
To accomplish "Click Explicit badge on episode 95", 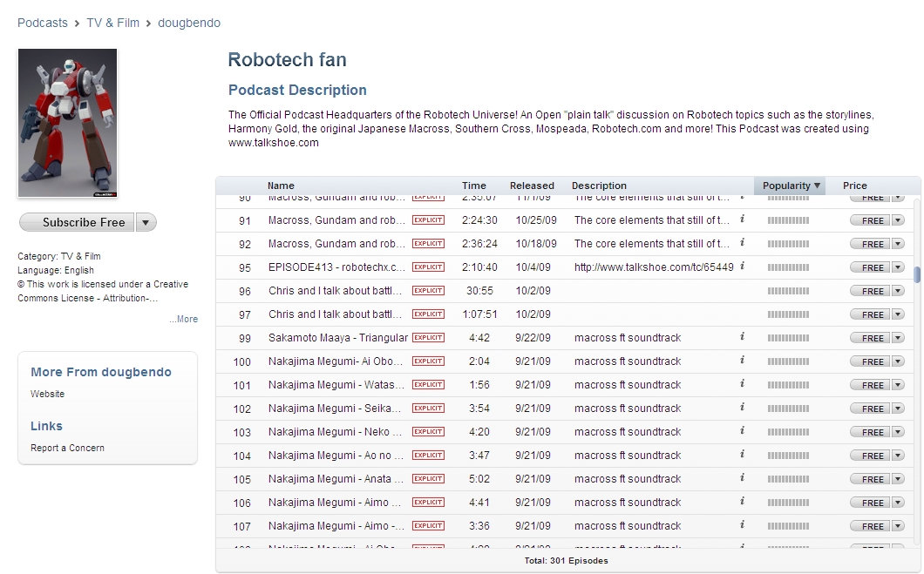I will (428, 267).
